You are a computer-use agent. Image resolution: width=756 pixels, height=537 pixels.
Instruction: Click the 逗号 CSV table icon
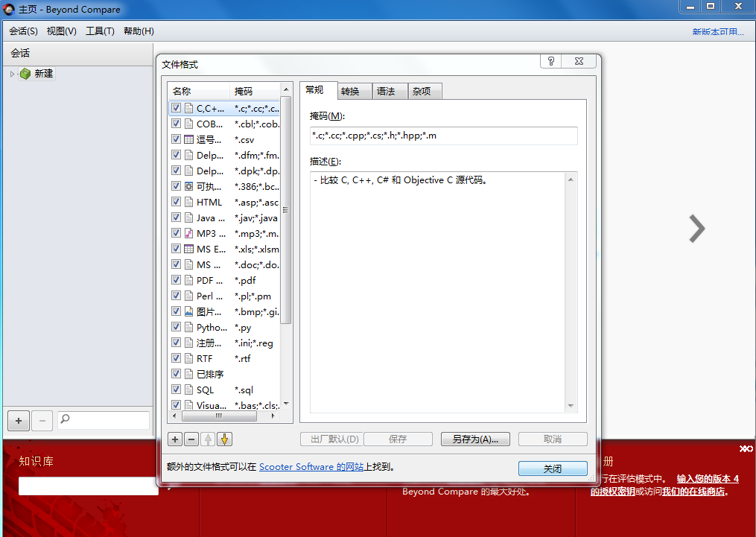point(189,139)
